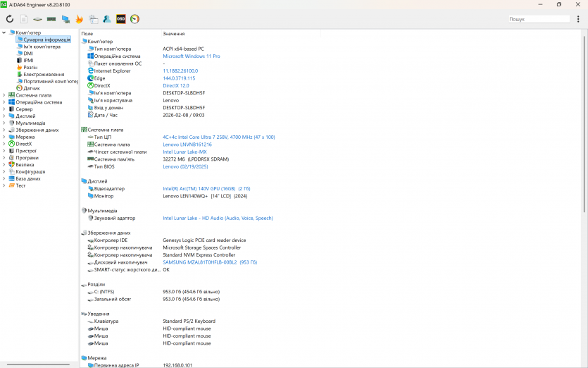Image resolution: width=588 pixels, height=368 pixels.
Task: Open the Microsoft Windows 11 Pro link
Action: pyautogui.click(x=191, y=56)
